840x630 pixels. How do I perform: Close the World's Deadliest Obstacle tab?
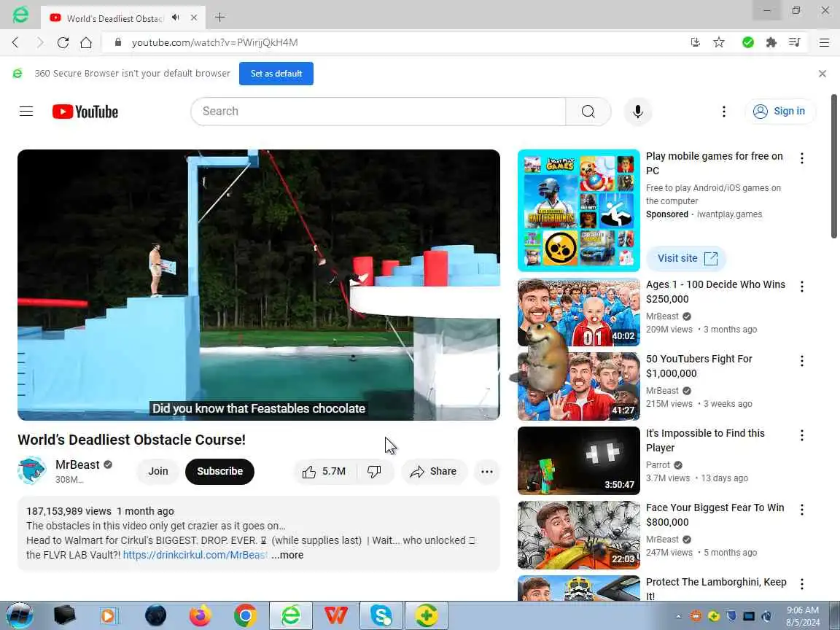click(194, 17)
